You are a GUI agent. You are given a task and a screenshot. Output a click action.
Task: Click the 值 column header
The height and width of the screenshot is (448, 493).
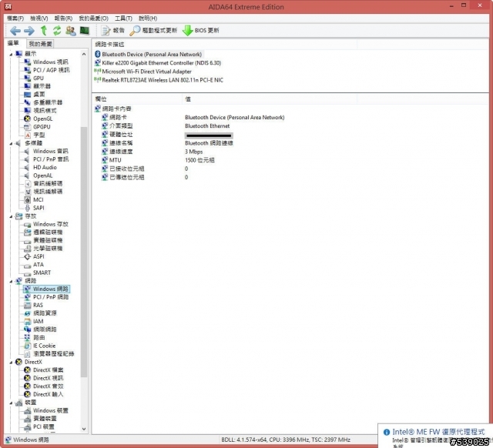[x=270, y=99]
